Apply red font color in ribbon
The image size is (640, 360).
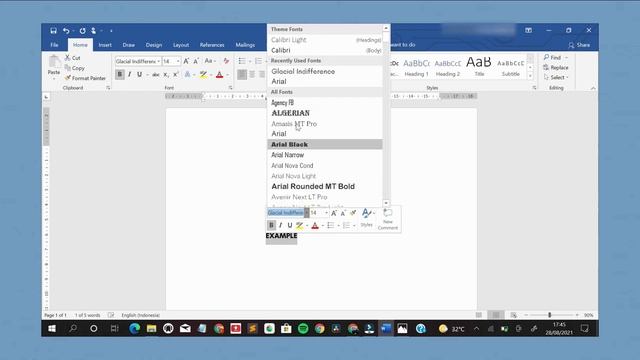pos(220,75)
